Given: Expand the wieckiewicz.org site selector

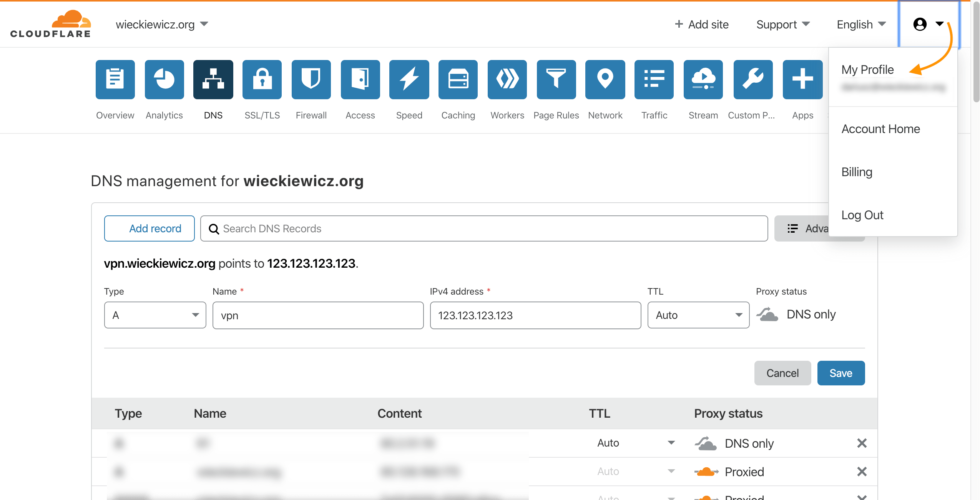Looking at the screenshot, I should click(x=162, y=24).
